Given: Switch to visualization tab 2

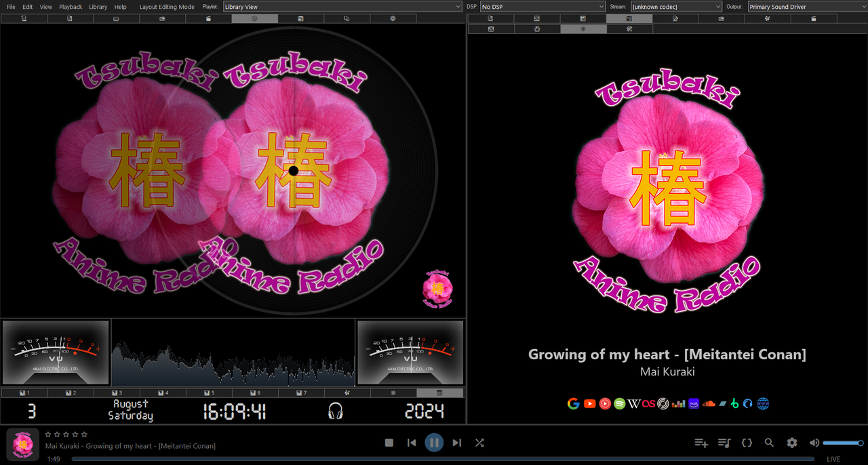Looking at the screenshot, I should click(x=71, y=393).
